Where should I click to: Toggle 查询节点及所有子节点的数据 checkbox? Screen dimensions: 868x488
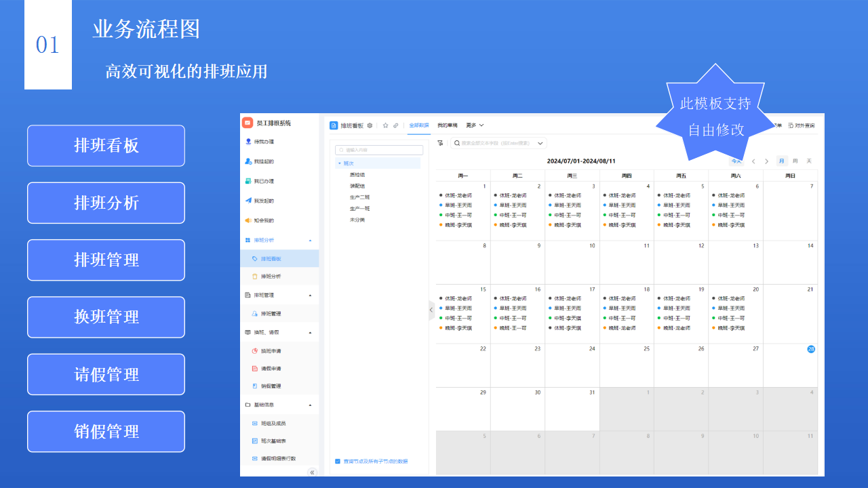338,461
